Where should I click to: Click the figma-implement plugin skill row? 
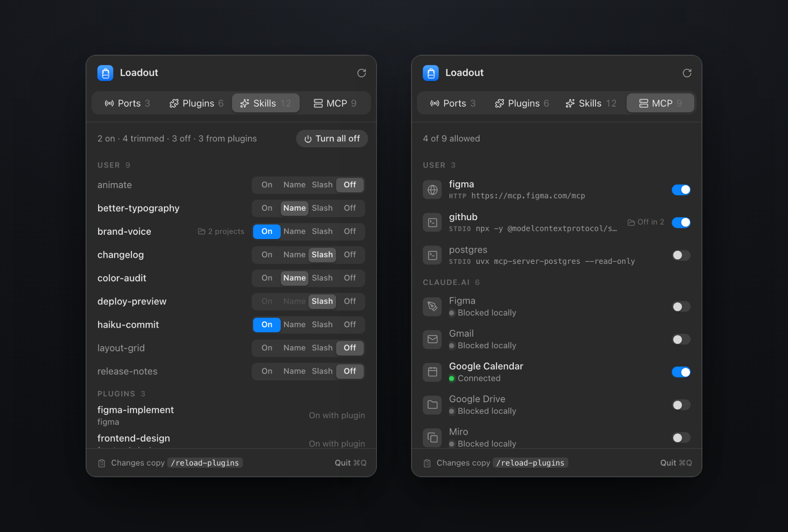click(231, 415)
